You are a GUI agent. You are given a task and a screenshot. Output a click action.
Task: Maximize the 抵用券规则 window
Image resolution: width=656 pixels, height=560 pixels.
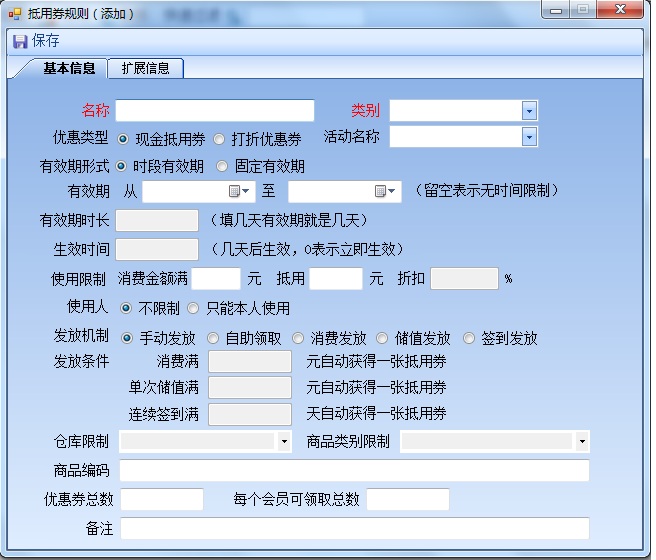pyautogui.click(x=583, y=9)
